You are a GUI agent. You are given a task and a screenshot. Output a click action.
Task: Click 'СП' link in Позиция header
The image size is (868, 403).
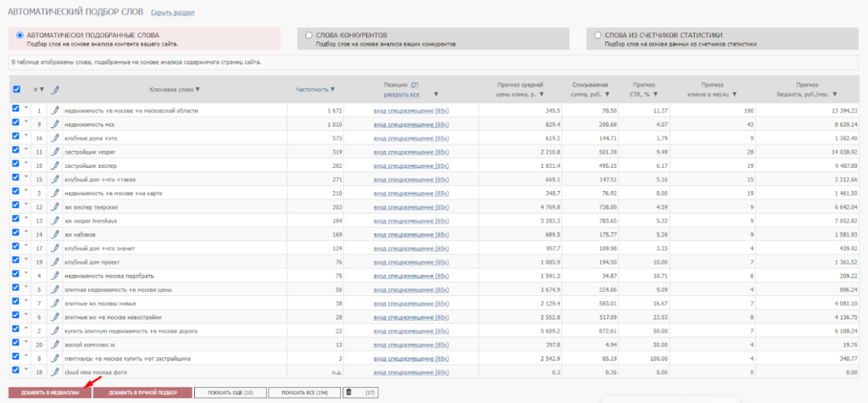point(415,85)
